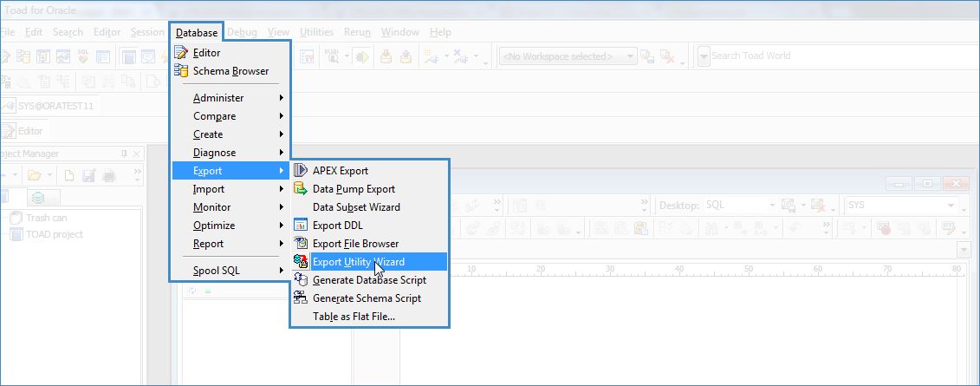Screen dimensions: 980x386
Task: Expand the Optimize submenu
Action: pyautogui.click(x=230, y=226)
